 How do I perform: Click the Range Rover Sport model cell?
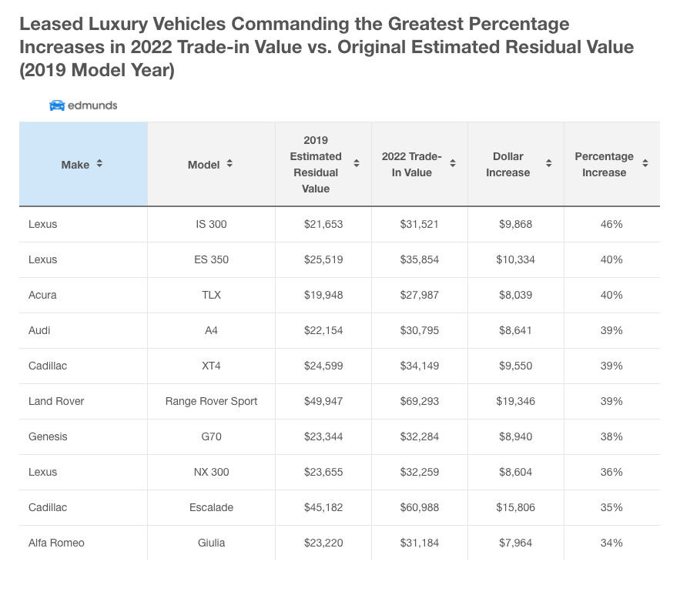[211, 401]
